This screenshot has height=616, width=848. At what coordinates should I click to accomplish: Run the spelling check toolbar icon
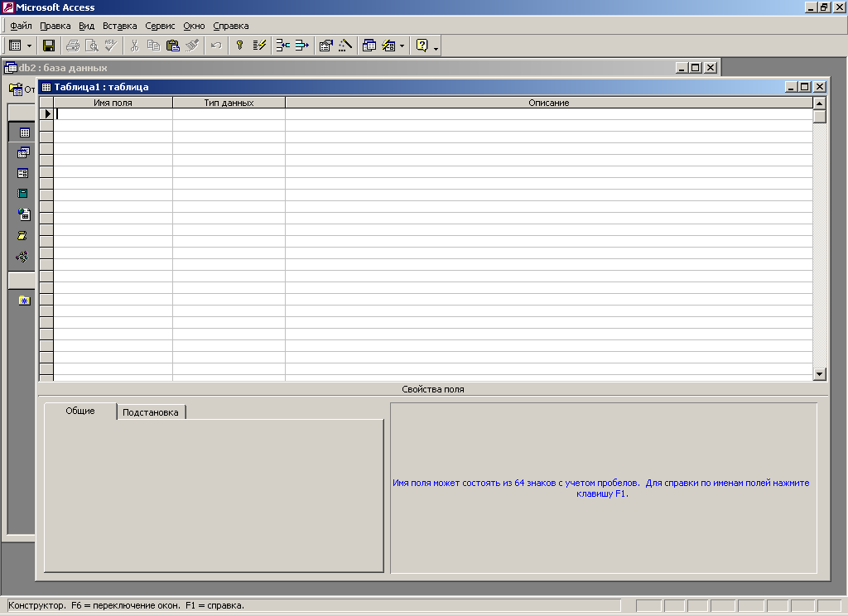tap(111, 46)
